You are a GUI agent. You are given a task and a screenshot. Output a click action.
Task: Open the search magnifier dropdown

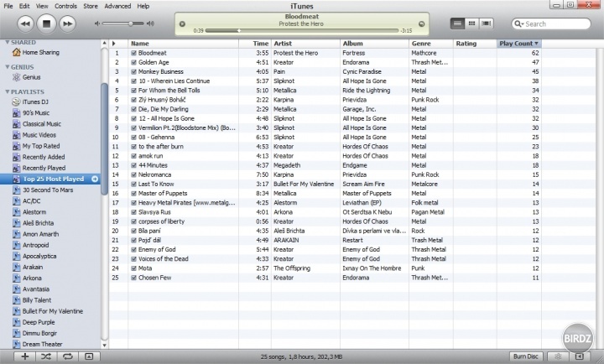click(519, 23)
